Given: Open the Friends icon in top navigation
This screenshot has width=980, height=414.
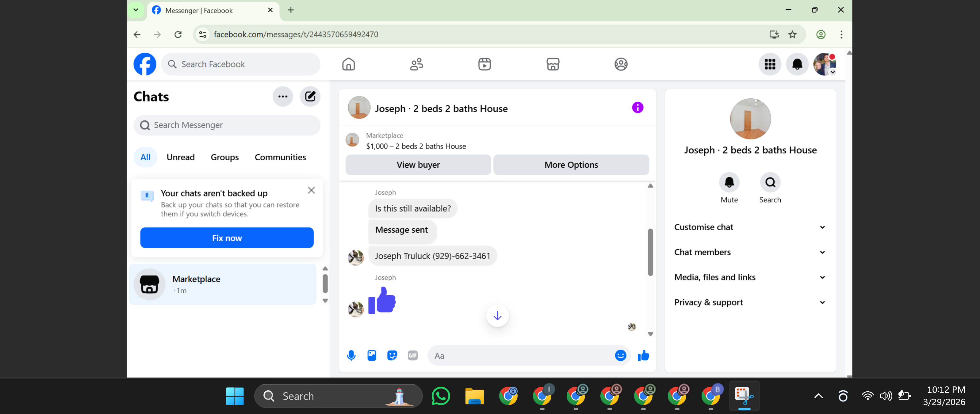Looking at the screenshot, I should [417, 64].
